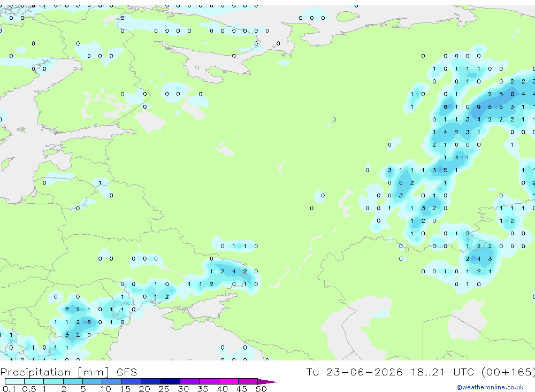
Task: Click the '10' legend scale label
Action: (105, 389)
